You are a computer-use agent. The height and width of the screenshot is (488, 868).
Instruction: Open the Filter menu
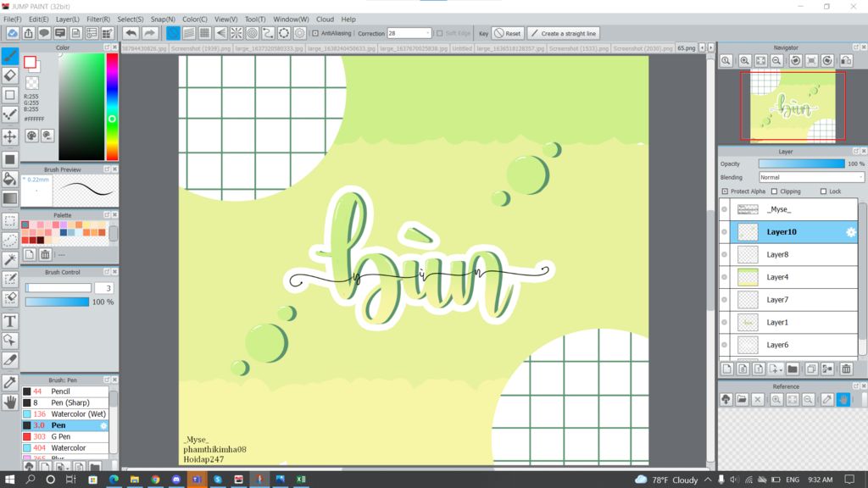point(98,19)
